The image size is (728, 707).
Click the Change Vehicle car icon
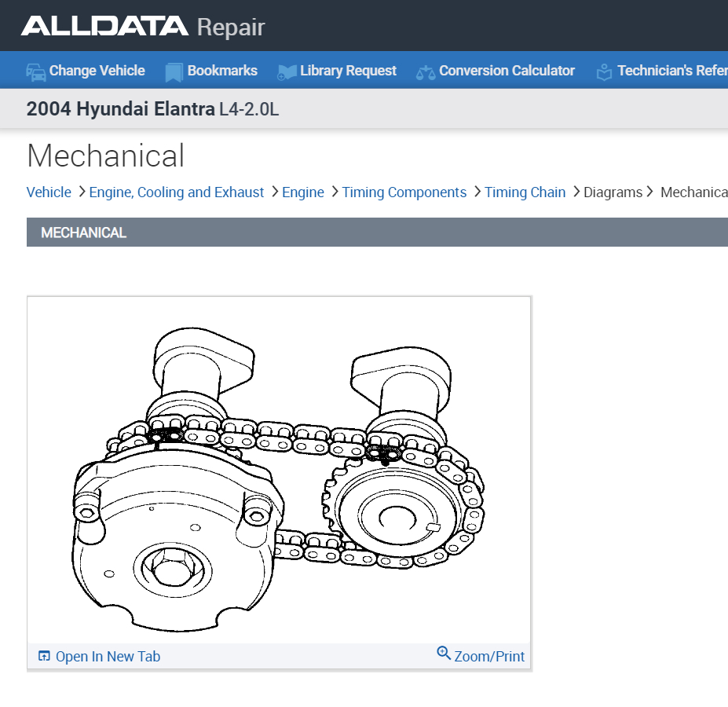tap(36, 72)
